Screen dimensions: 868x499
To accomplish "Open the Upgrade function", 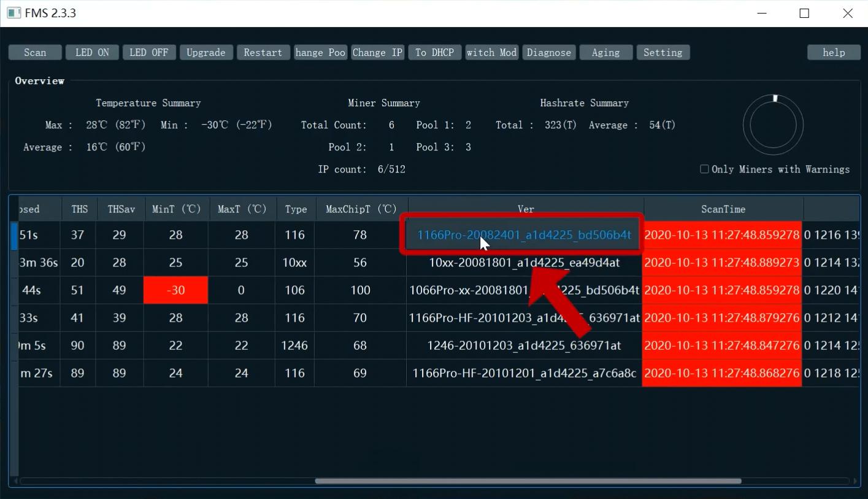I will [205, 53].
